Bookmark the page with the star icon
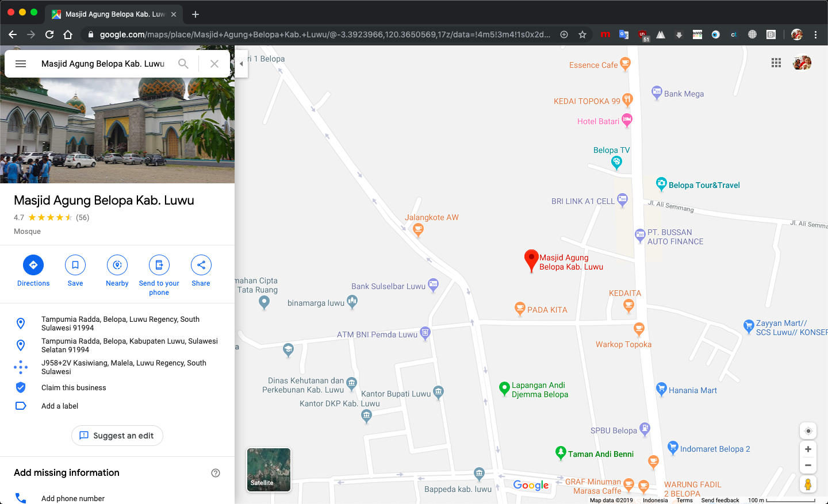Viewport: 828px width, 504px height. [x=582, y=34]
